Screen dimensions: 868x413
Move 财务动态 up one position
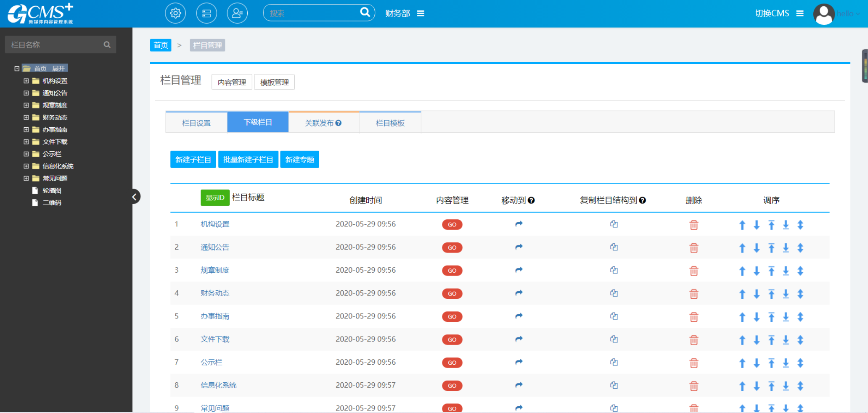[742, 294]
